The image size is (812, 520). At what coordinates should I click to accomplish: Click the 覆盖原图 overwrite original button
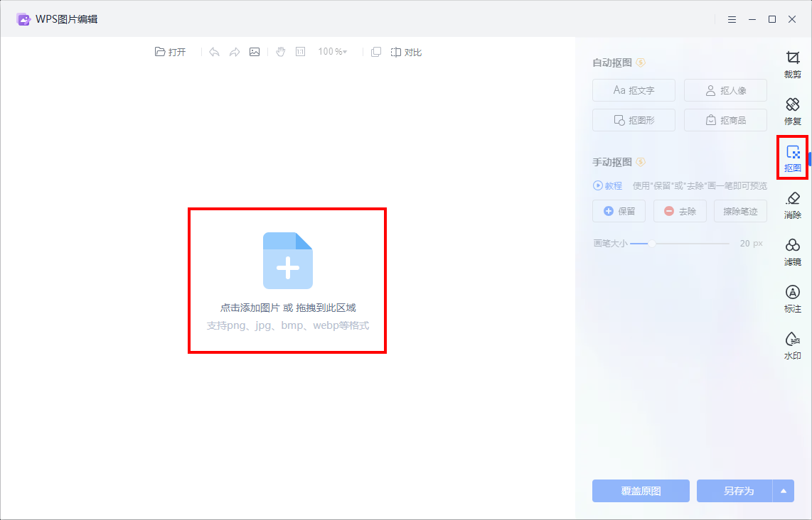641,490
